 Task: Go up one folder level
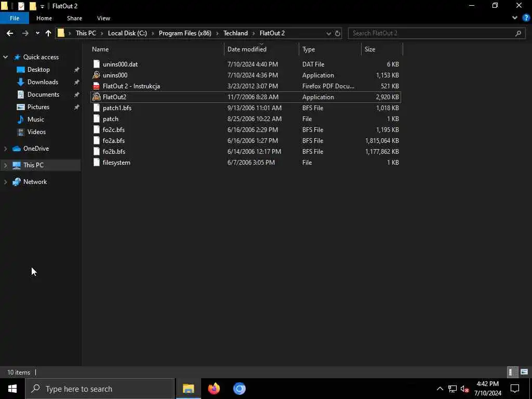click(x=48, y=33)
